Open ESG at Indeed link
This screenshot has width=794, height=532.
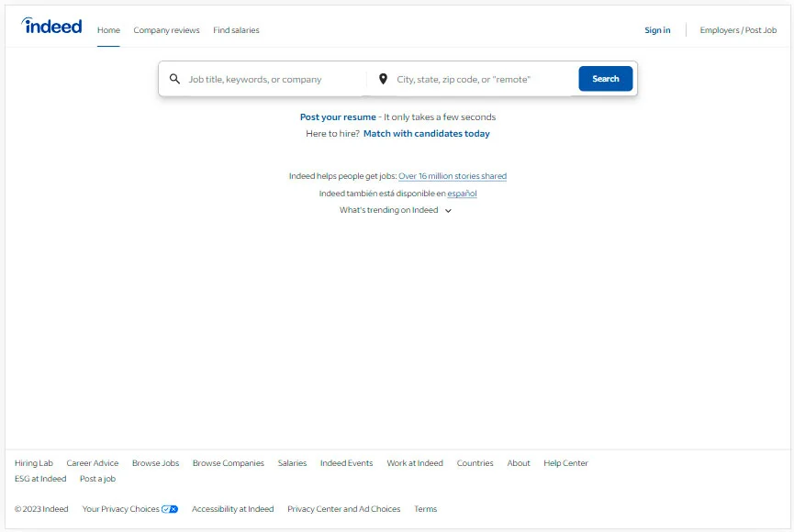click(40, 479)
